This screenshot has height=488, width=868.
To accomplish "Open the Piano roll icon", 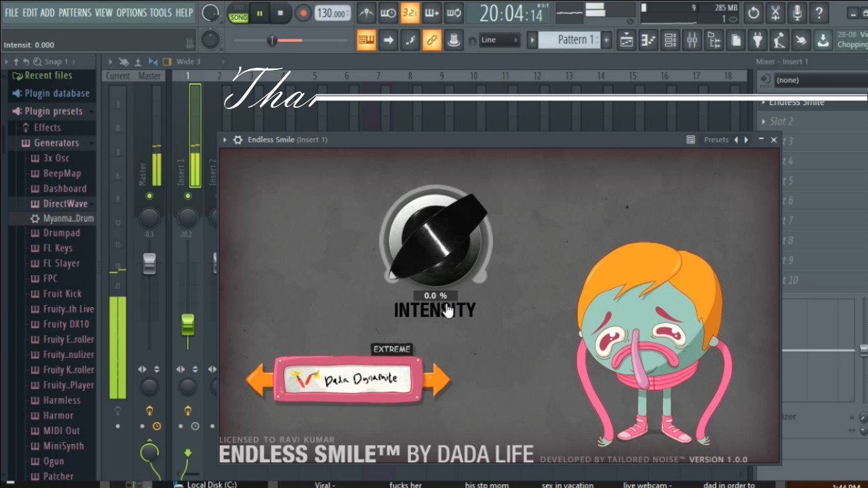I will 648,40.
